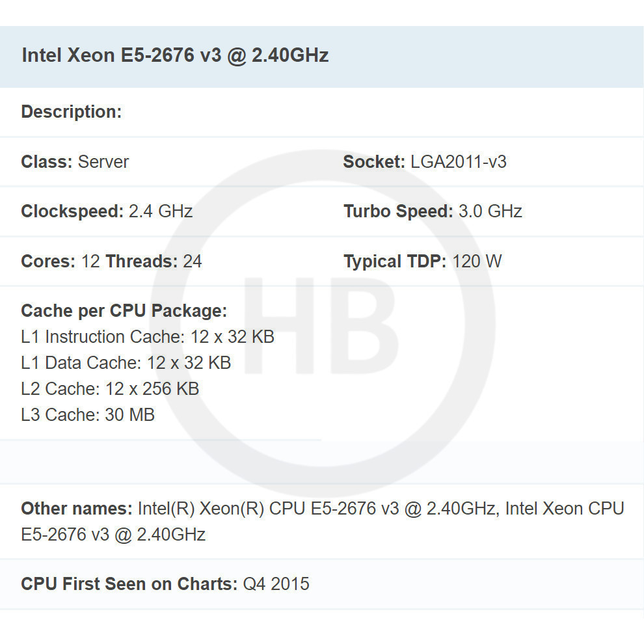
Task: Click the L1 Data Cache line
Action: pyautogui.click(x=126, y=363)
